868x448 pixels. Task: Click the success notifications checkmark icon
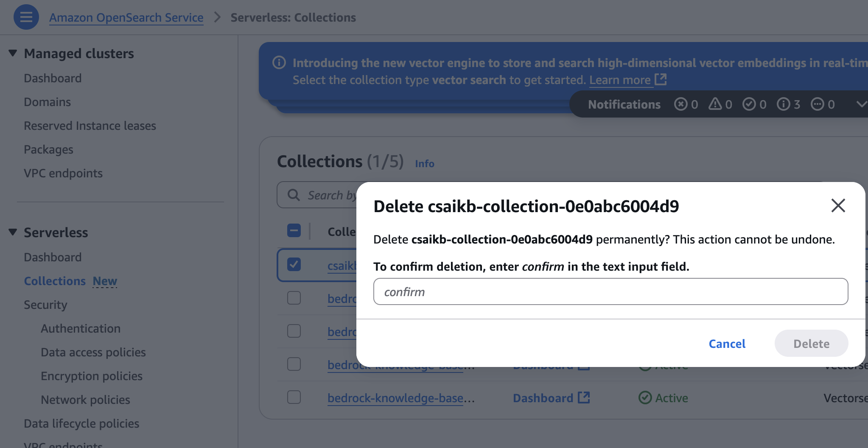[x=749, y=104]
